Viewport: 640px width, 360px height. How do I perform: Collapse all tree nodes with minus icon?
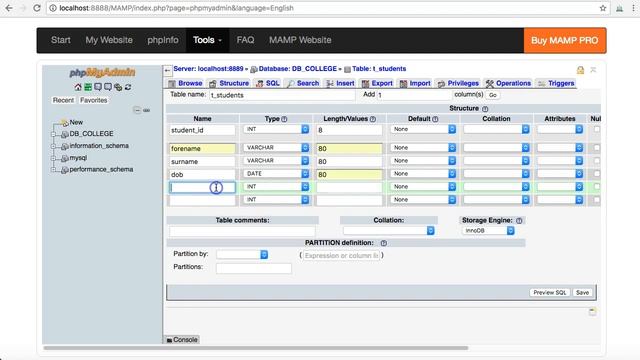point(137,110)
